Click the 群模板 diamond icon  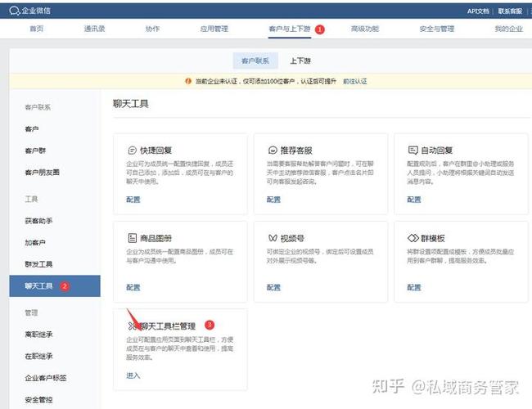413,238
